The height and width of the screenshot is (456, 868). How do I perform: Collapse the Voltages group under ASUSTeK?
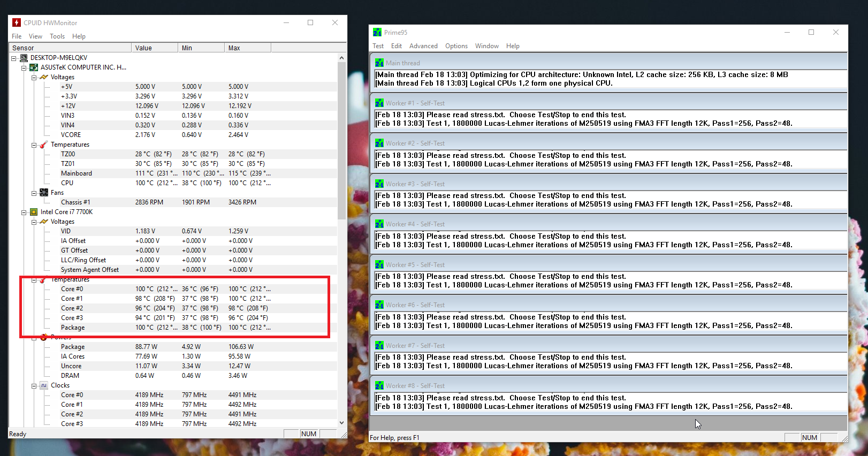click(34, 78)
